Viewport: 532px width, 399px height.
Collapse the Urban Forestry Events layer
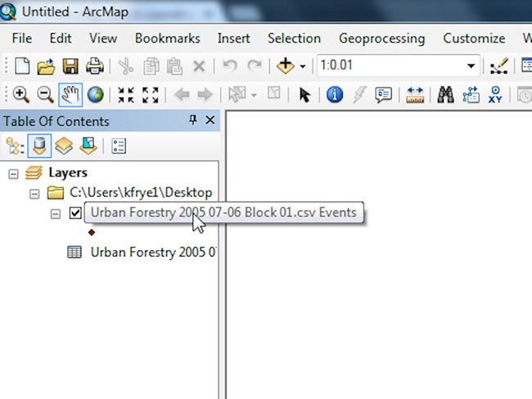[x=56, y=214]
